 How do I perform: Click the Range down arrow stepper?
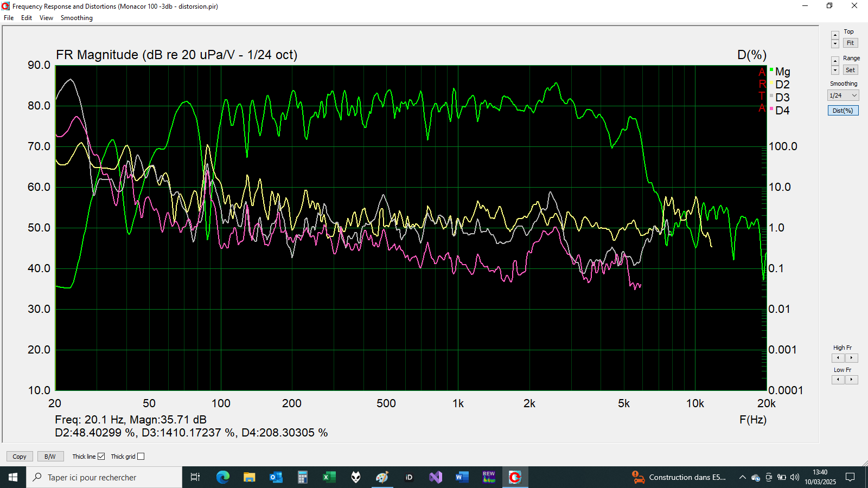(x=835, y=70)
